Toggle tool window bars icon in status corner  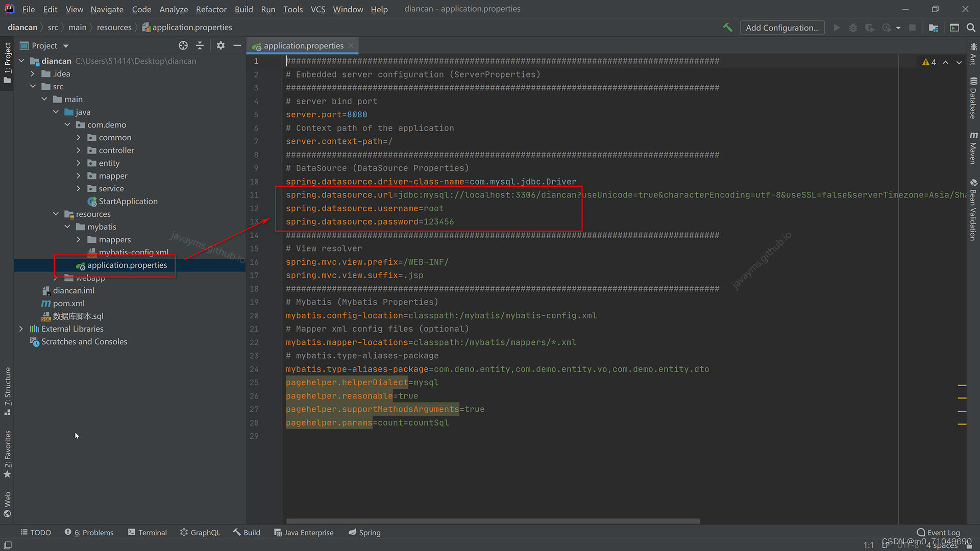tap(8, 545)
